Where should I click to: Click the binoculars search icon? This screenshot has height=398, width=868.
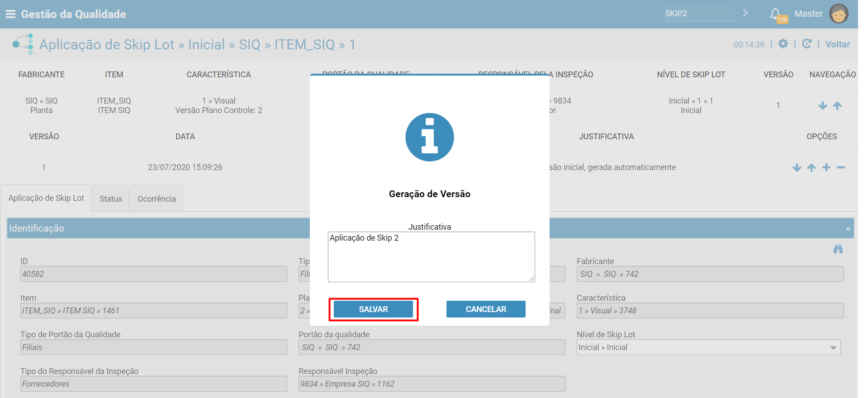tap(838, 249)
